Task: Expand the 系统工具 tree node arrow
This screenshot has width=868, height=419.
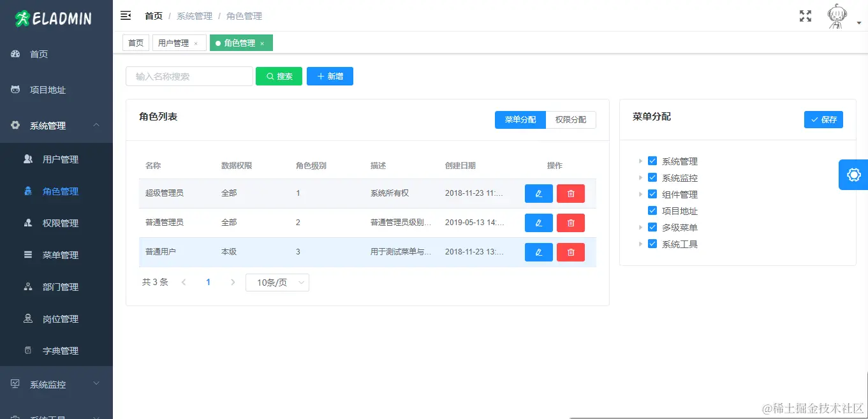Action: coord(640,244)
